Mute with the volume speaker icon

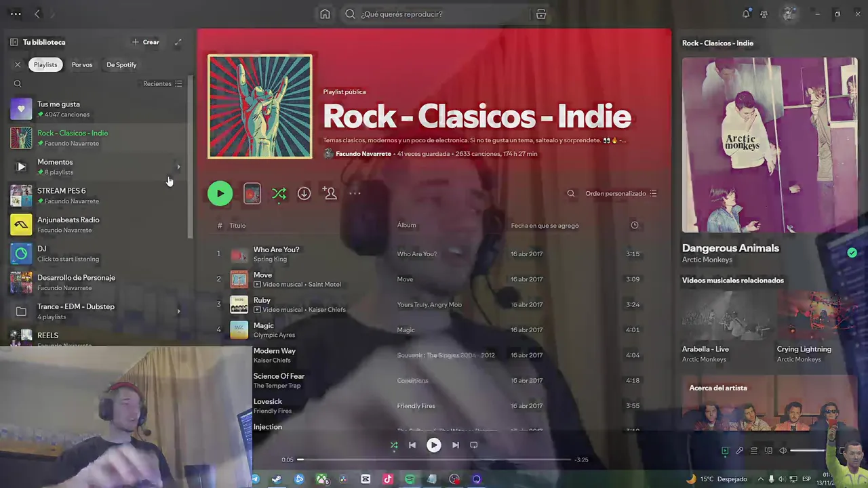(783, 451)
